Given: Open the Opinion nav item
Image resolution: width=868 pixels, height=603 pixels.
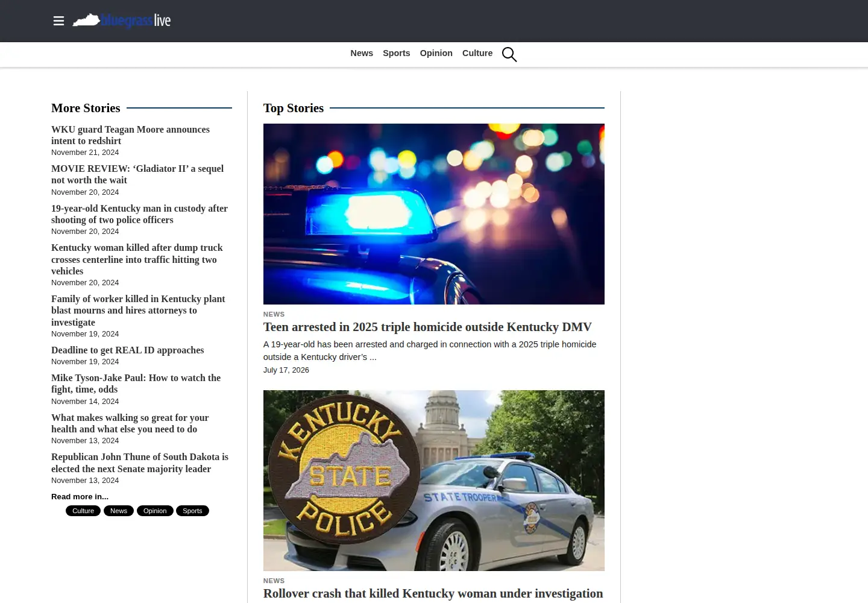Looking at the screenshot, I should (x=436, y=53).
